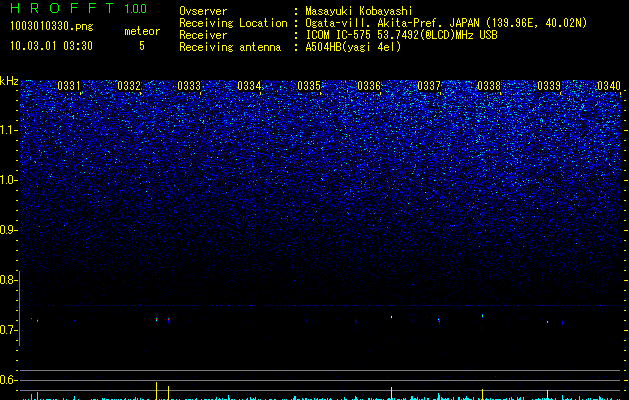Click the 0332 time marker
Viewport: 629px width, 400px height.
click(x=129, y=86)
